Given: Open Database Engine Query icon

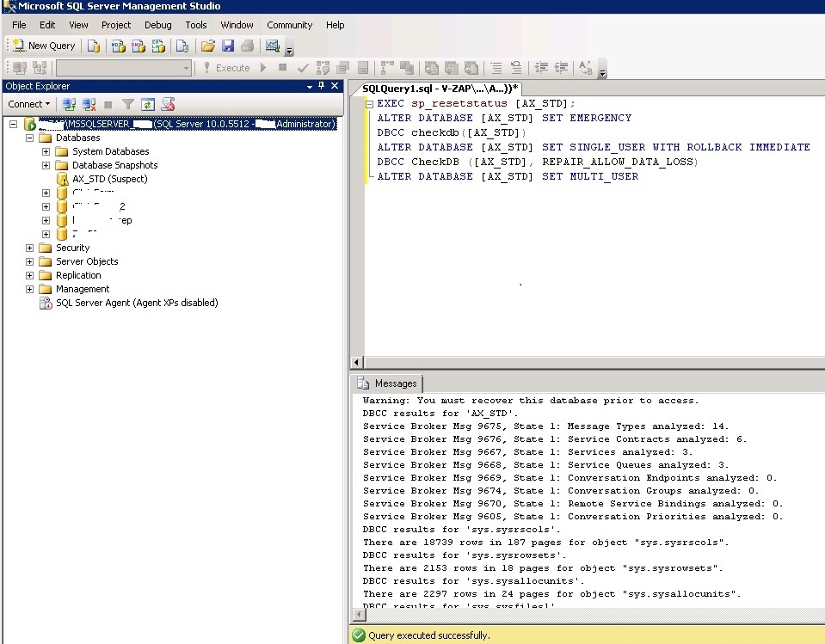Looking at the screenshot, I should click(94, 46).
